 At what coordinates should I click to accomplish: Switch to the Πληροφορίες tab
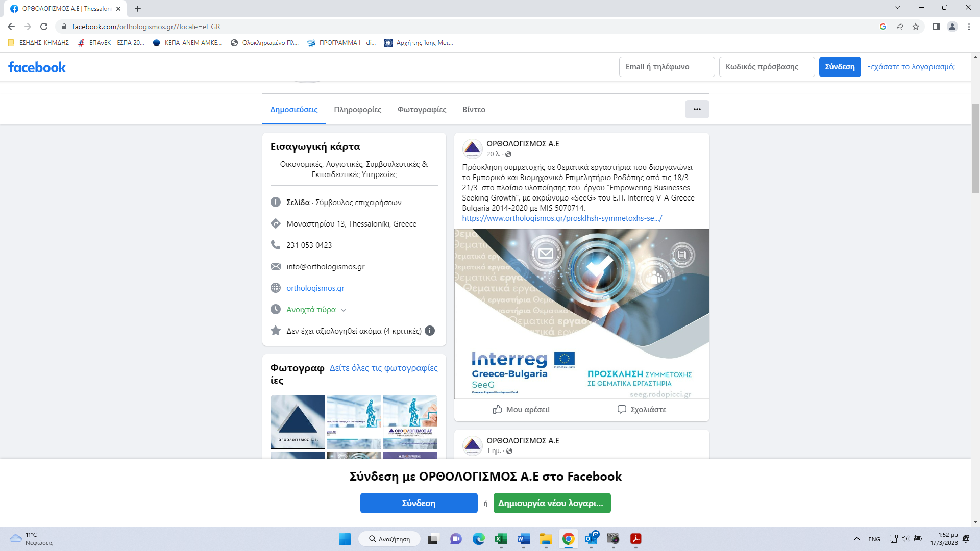point(357,110)
